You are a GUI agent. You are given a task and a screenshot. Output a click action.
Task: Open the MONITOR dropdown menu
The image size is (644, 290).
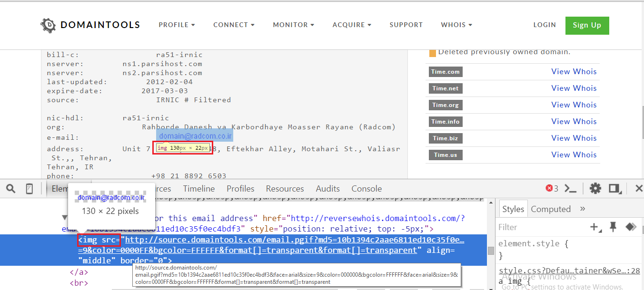(293, 25)
